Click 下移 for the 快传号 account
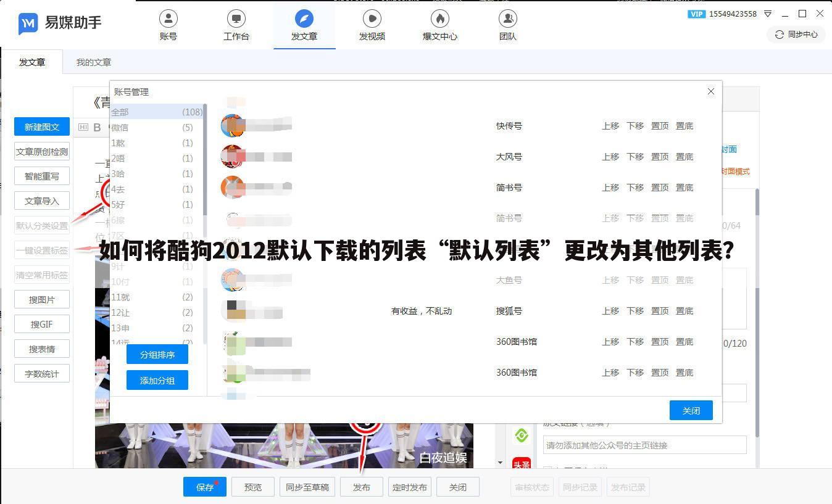The height and width of the screenshot is (504, 832). coord(635,126)
